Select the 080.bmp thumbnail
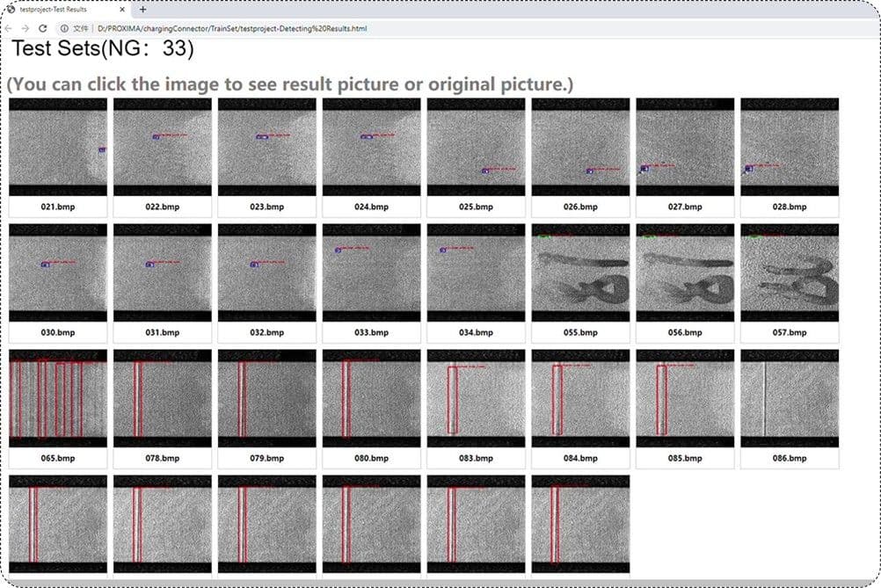Image resolution: width=881 pixels, height=588 pixels. (x=371, y=398)
